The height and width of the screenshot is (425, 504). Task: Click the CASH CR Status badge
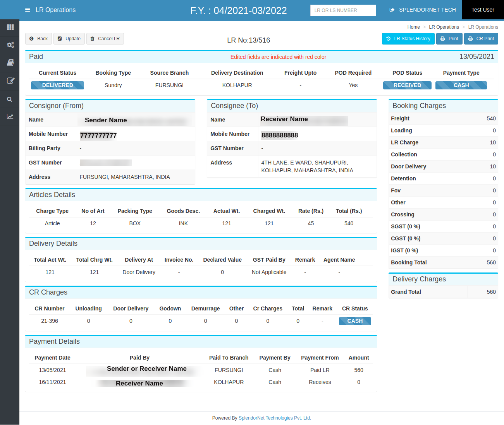355,321
